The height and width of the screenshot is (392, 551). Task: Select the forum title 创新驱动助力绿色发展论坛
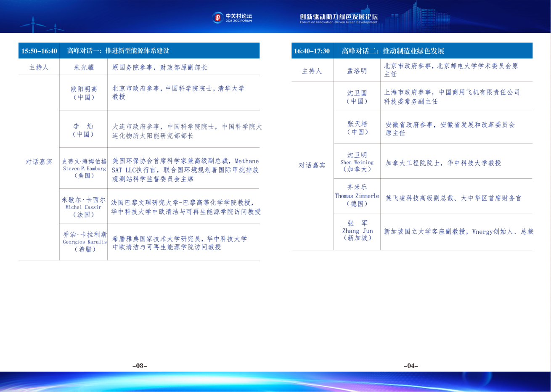point(339,17)
